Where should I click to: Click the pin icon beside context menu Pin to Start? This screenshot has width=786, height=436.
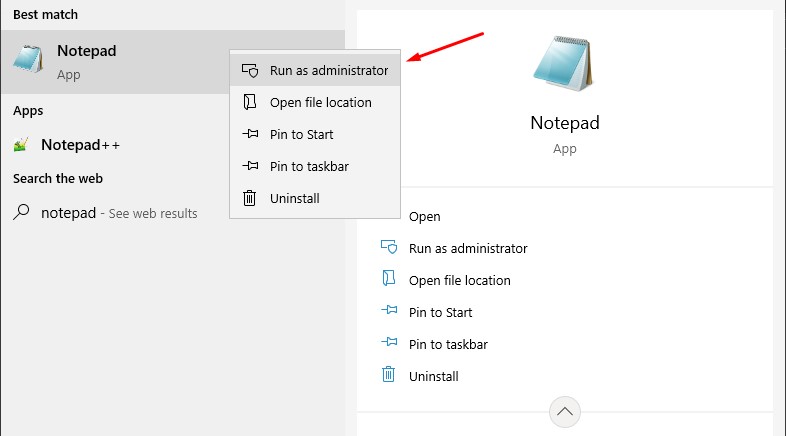[250, 134]
